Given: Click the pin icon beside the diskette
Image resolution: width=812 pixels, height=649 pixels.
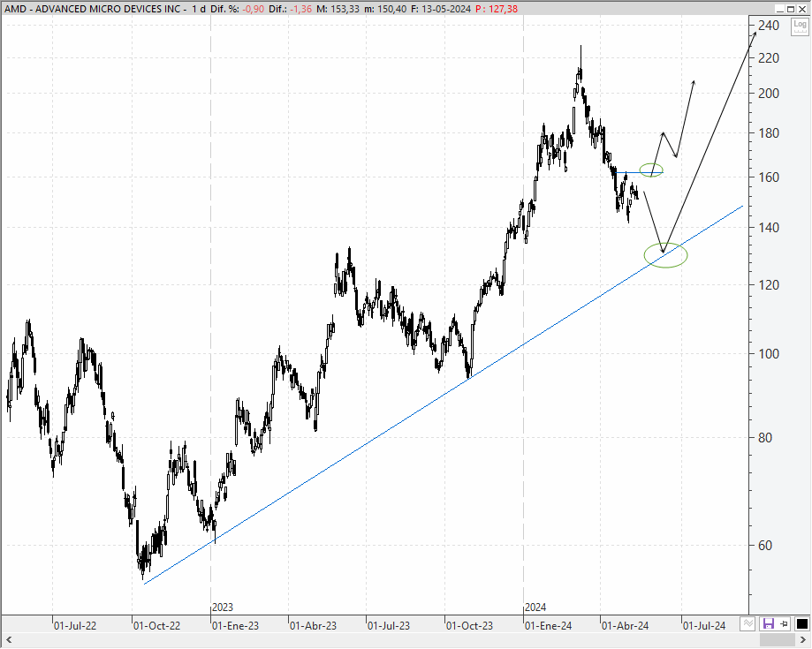Looking at the screenshot, I should click(x=784, y=623).
